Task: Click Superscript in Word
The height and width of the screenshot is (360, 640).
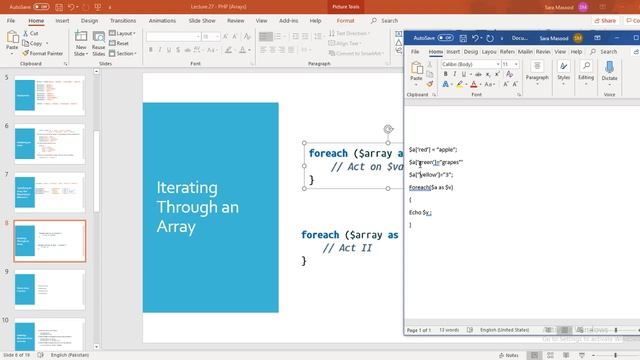Action: 497,74
